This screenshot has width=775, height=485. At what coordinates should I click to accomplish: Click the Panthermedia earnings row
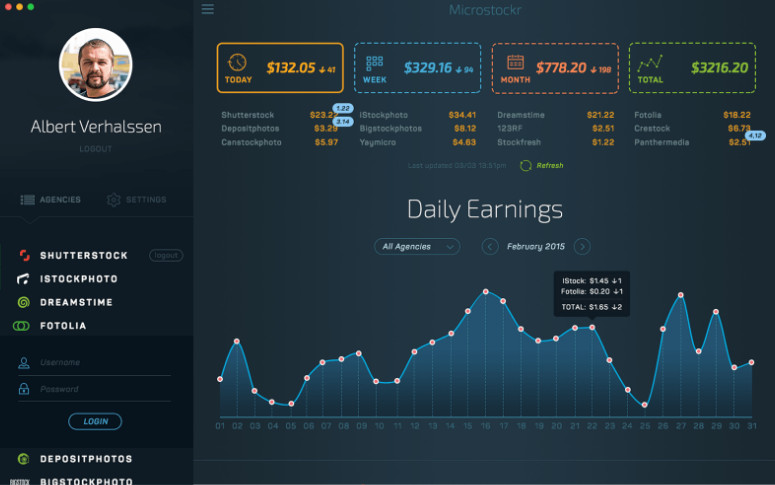point(692,142)
